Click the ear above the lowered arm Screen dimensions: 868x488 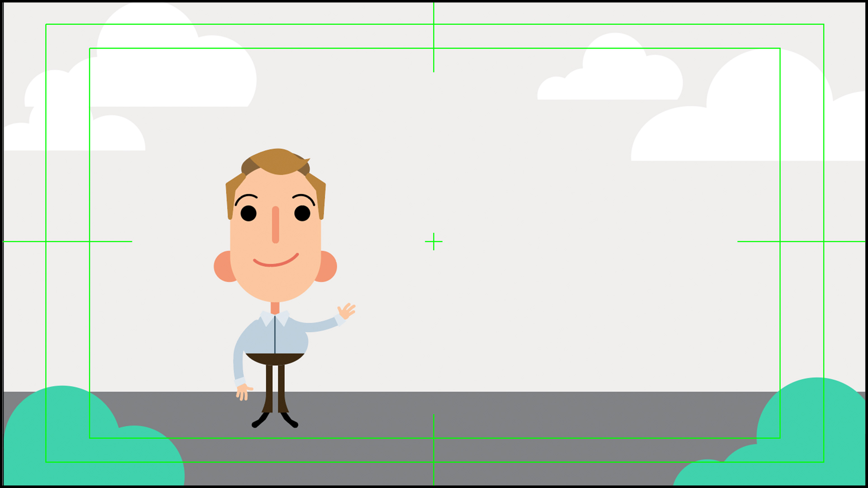pos(222,266)
